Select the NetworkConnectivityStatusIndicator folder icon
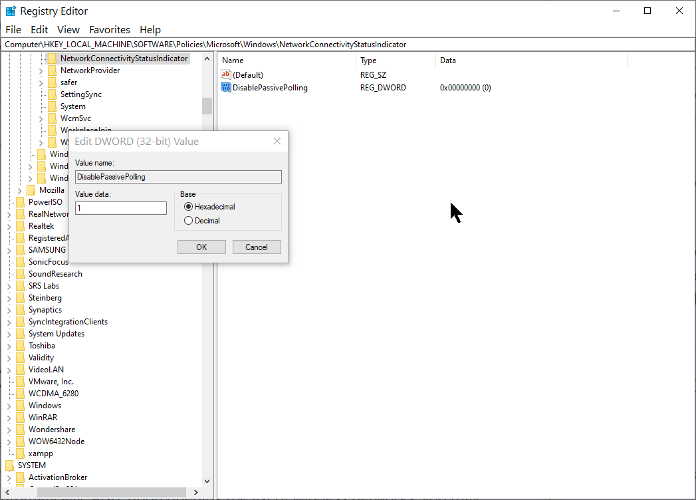 tap(52, 58)
